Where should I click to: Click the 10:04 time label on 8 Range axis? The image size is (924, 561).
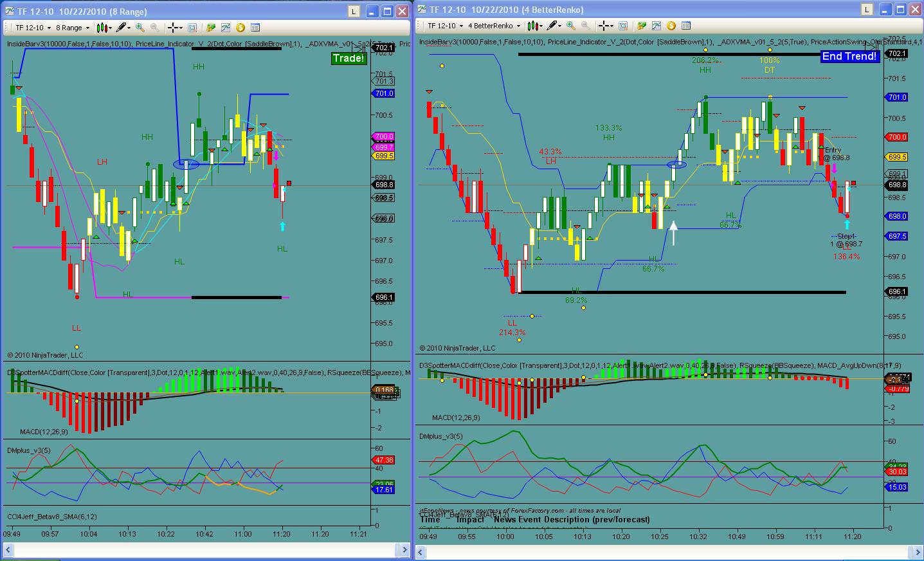89,534
